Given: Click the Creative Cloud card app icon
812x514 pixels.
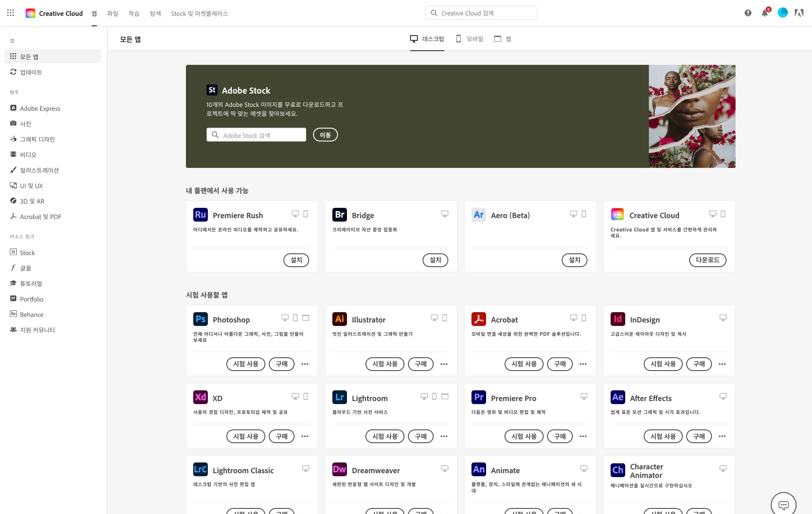Looking at the screenshot, I should coord(617,214).
